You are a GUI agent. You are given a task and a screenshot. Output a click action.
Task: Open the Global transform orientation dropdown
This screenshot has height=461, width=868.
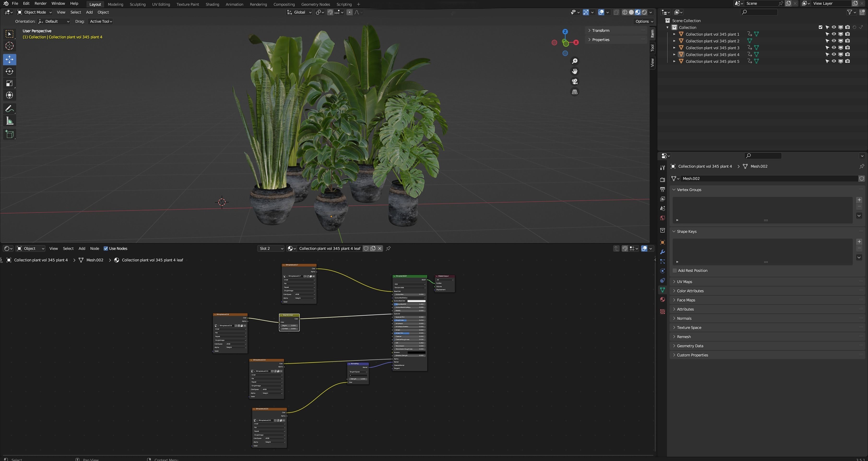pyautogui.click(x=299, y=12)
